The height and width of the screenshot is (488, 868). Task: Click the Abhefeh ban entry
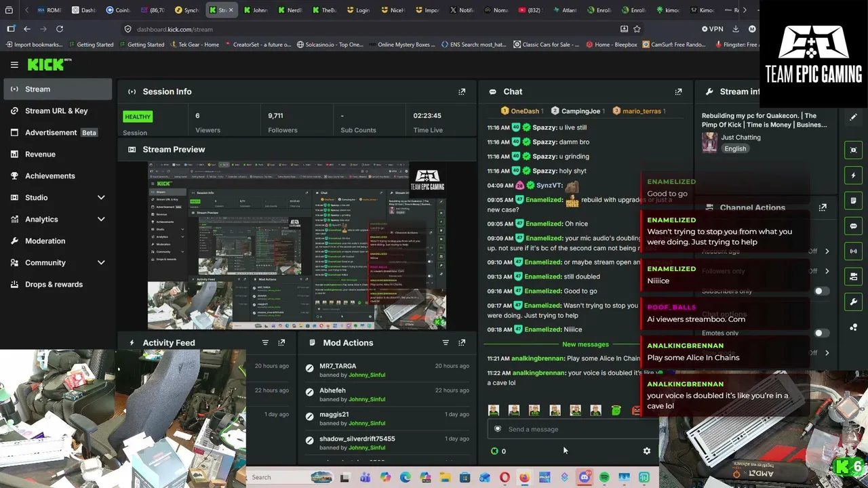coord(387,394)
